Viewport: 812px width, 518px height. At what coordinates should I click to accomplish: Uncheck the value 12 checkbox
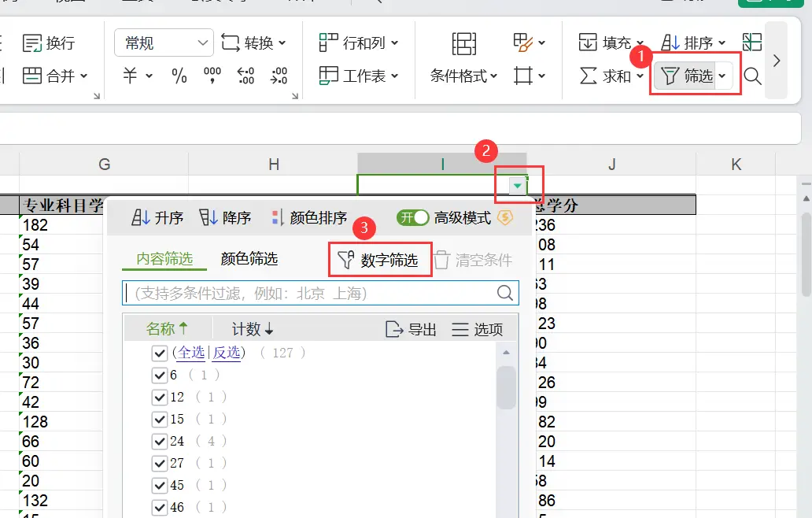(x=160, y=398)
